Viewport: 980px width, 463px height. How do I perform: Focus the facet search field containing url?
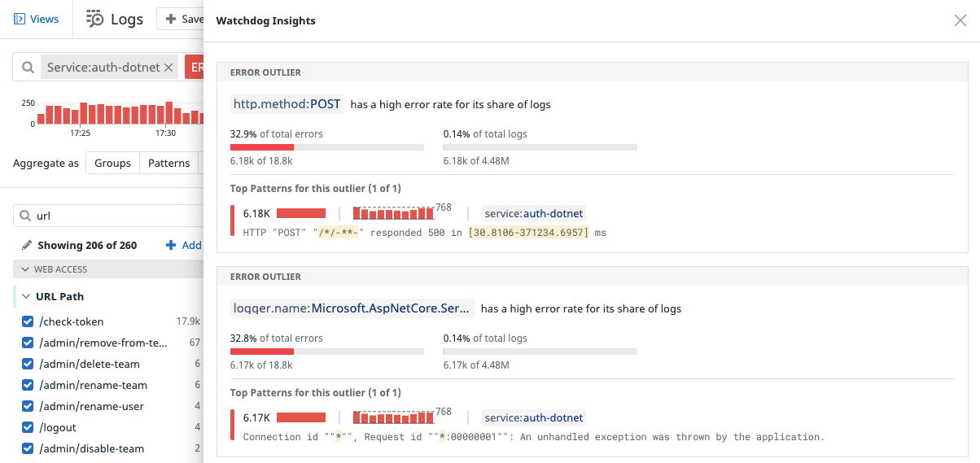coord(114,216)
